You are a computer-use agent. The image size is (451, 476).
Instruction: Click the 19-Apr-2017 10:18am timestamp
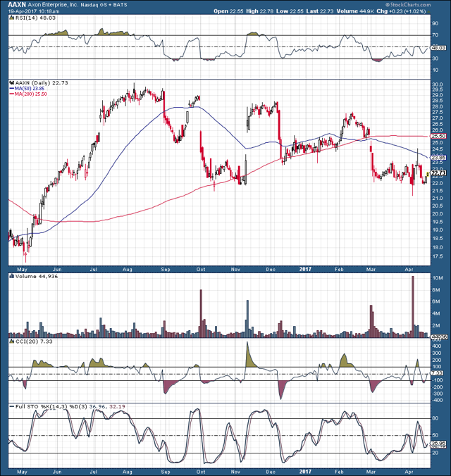click(34, 11)
